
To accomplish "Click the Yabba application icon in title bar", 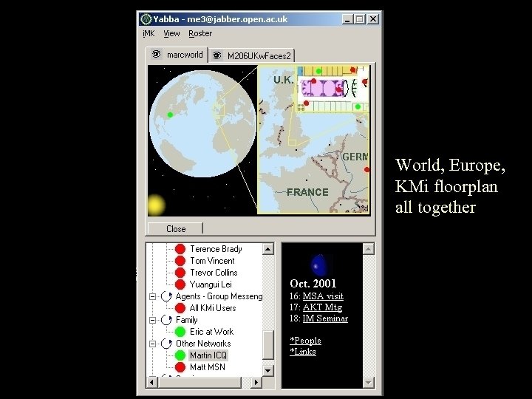I will pos(146,19).
